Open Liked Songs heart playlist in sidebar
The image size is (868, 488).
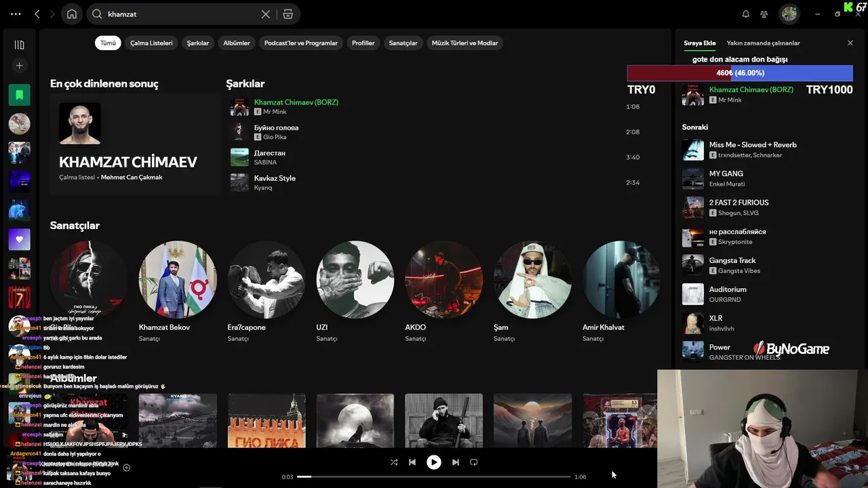pos(19,239)
